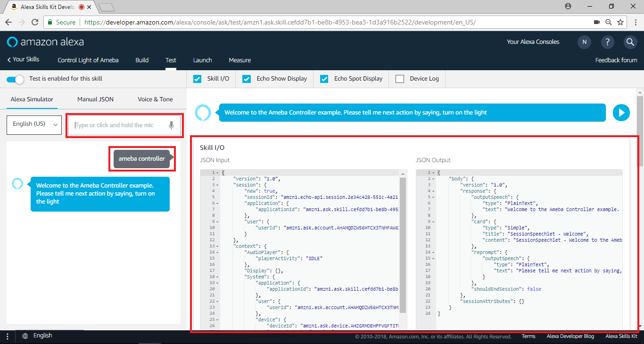Open the search magnifier in the header
The height and width of the screenshot is (344, 644).
[x=630, y=42]
